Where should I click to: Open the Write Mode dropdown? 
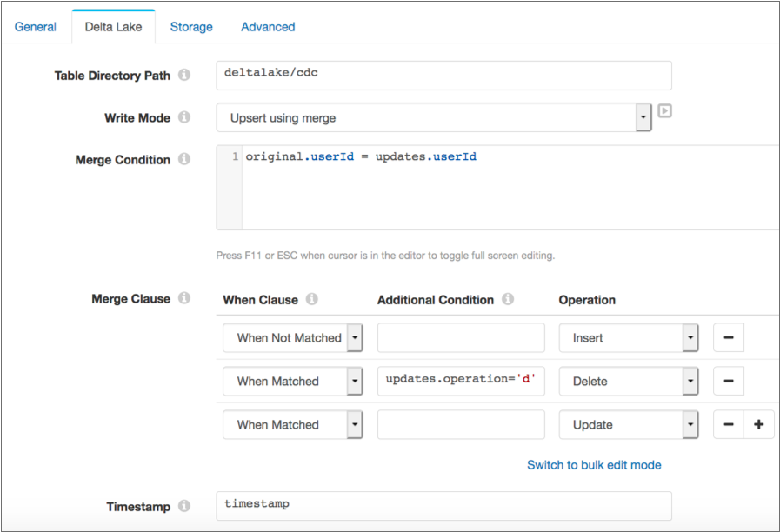coord(434,118)
